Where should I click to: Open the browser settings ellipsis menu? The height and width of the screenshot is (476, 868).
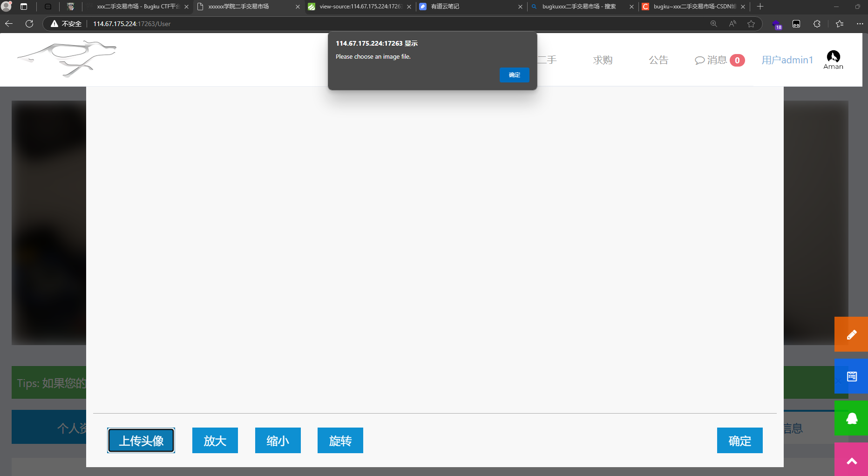(860, 24)
